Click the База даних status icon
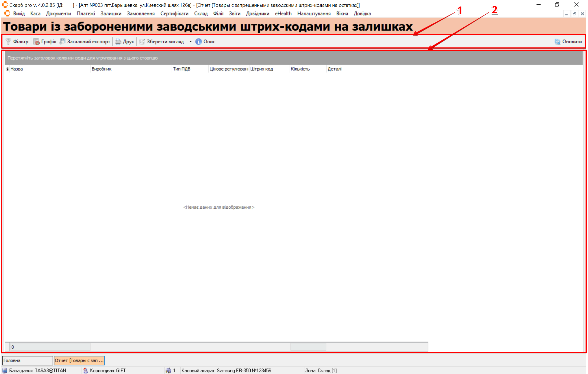This screenshot has width=588, height=374. pyautogui.click(x=5, y=370)
